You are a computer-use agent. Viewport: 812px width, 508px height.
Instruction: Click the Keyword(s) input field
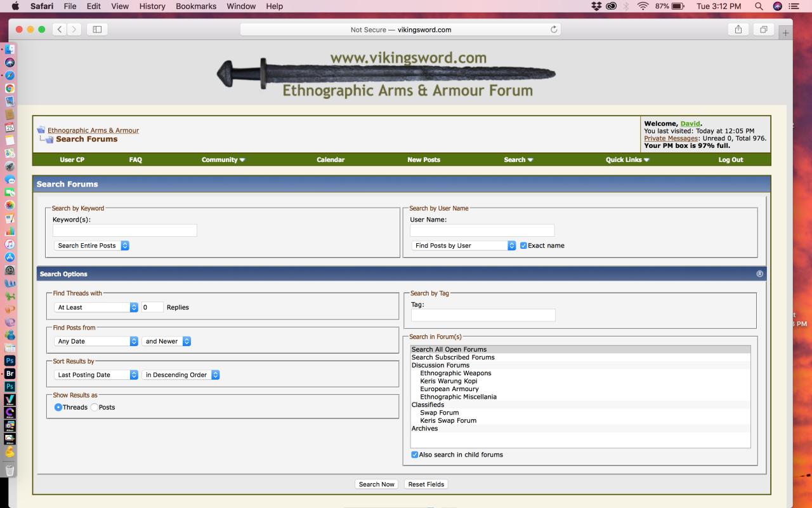[x=125, y=231]
